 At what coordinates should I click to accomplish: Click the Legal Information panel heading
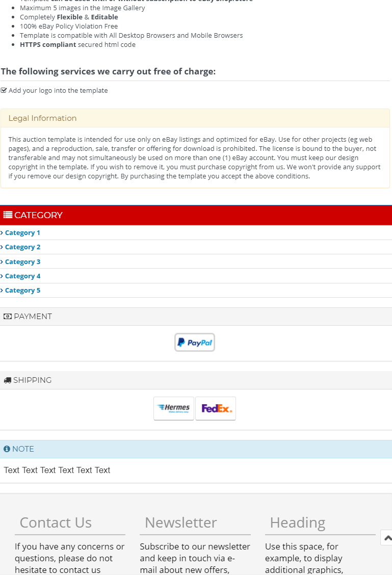[42, 118]
